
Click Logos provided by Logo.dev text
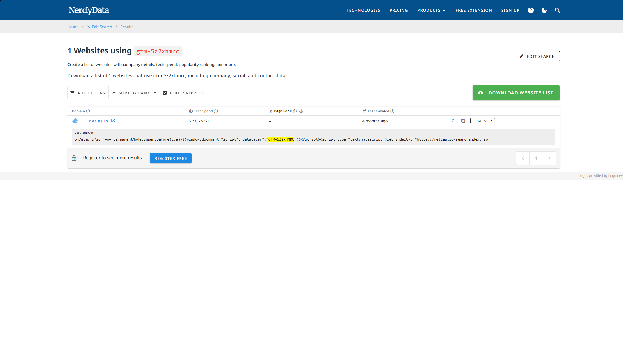[600, 176]
